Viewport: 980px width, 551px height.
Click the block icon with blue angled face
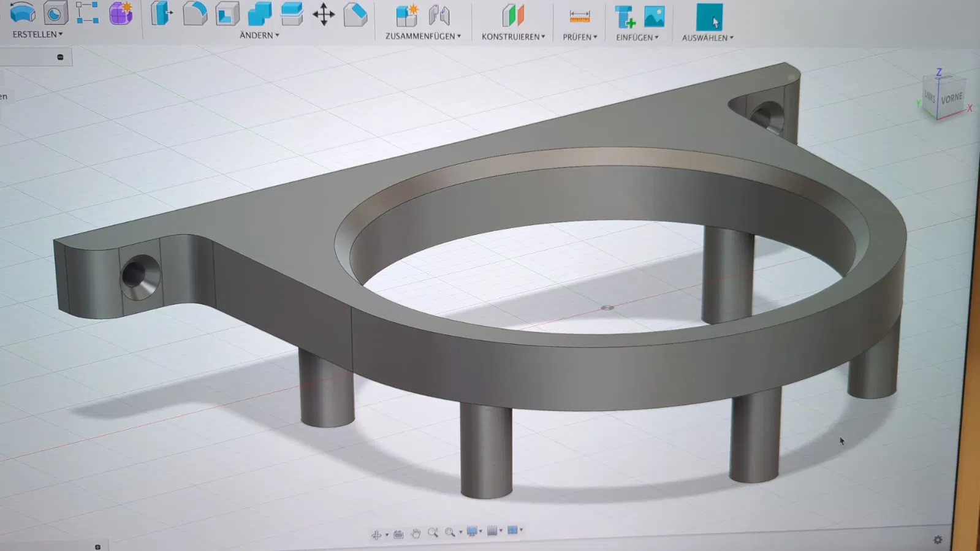[355, 15]
